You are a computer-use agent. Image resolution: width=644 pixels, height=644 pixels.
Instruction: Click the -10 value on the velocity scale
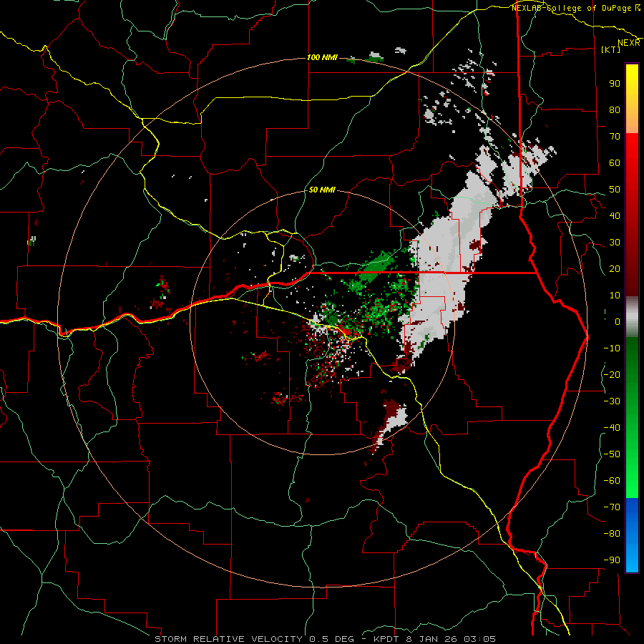pos(612,348)
